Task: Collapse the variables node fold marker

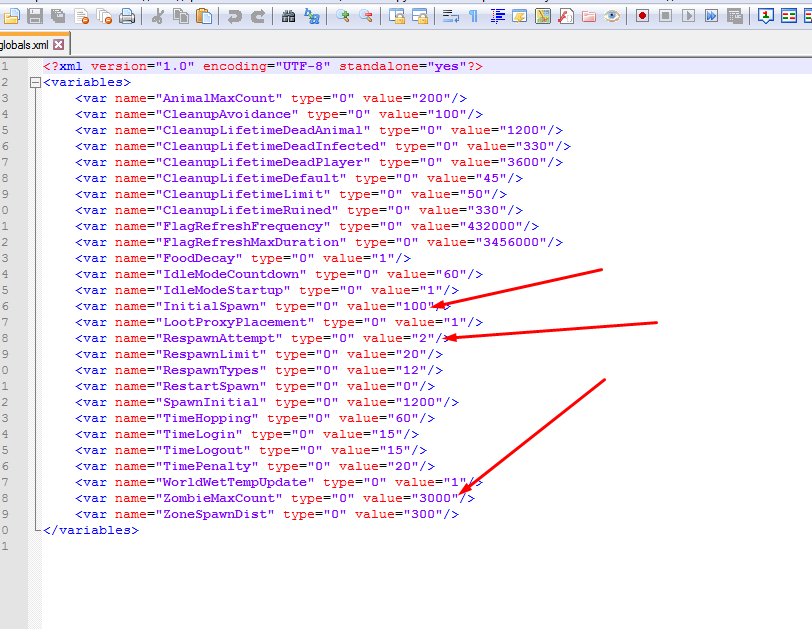Action: coord(35,82)
